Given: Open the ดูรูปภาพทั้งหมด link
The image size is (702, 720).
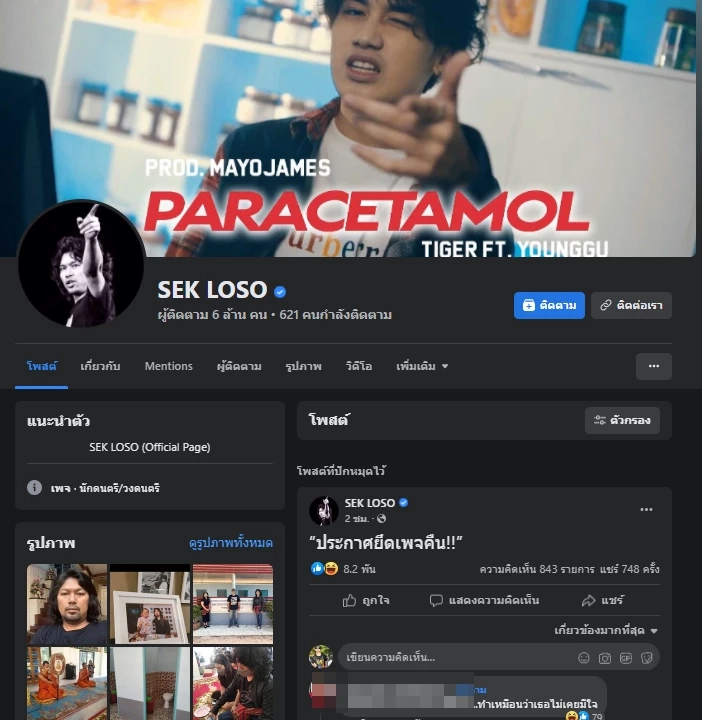Looking at the screenshot, I should coord(230,543).
